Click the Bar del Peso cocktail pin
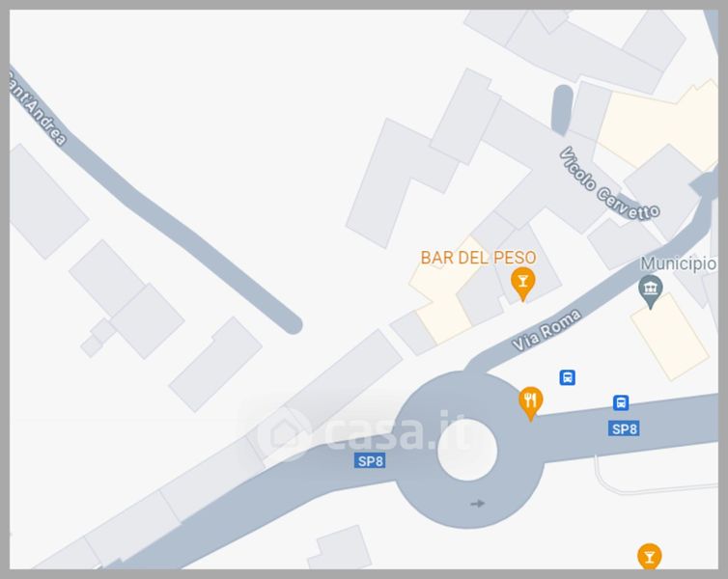This screenshot has height=579, width=728. [x=522, y=284]
